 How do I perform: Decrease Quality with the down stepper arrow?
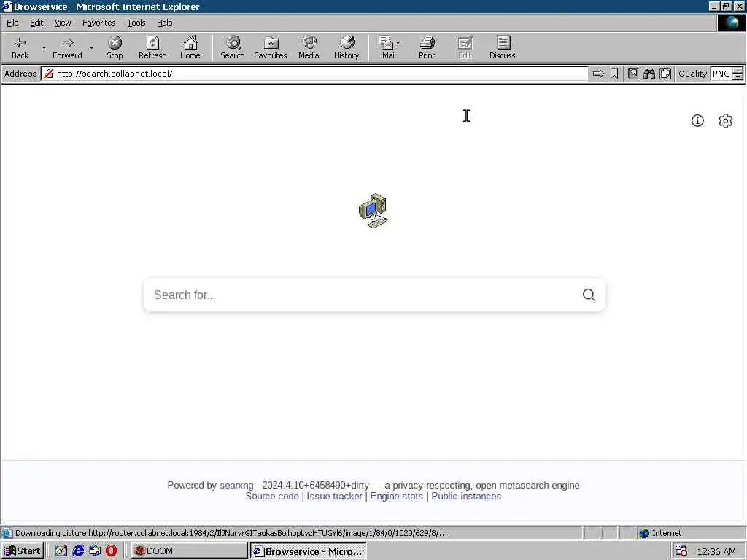click(738, 77)
